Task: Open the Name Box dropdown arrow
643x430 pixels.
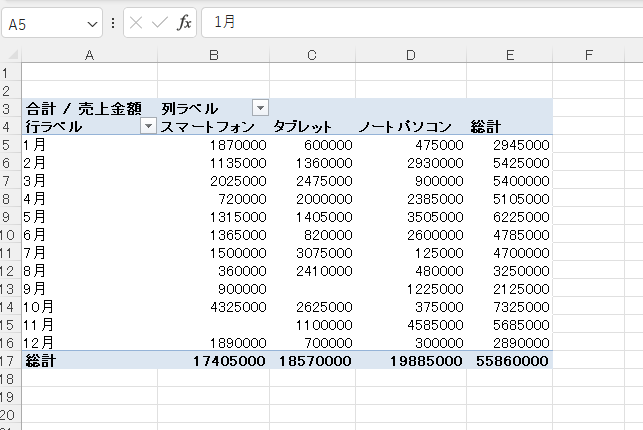Action: point(92,24)
